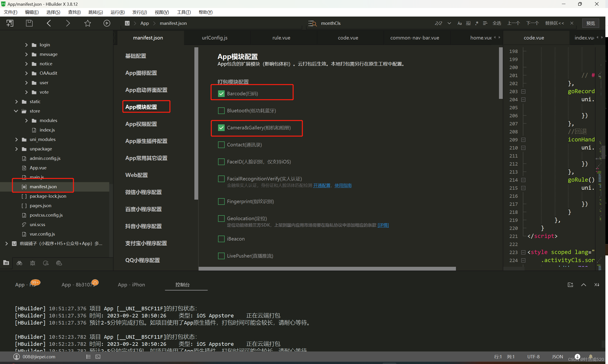Click the bookmark star icon
This screenshot has width=608, height=364.
pyautogui.click(x=87, y=23)
